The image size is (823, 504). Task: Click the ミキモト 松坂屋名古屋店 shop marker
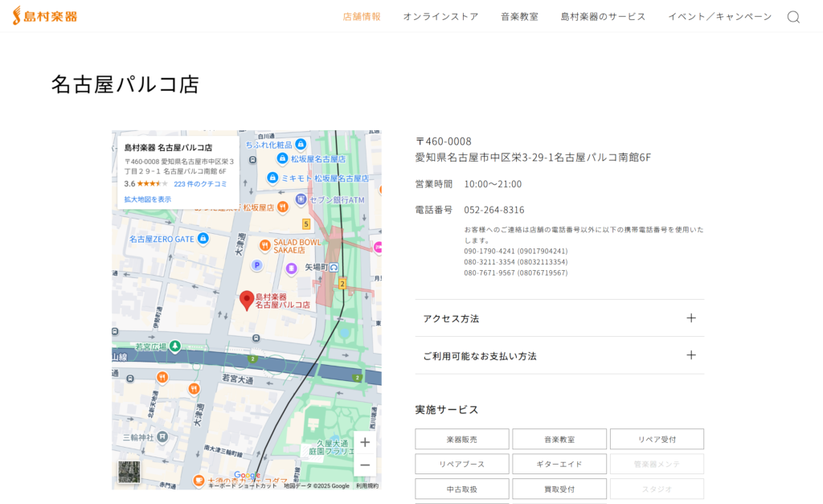tap(272, 178)
